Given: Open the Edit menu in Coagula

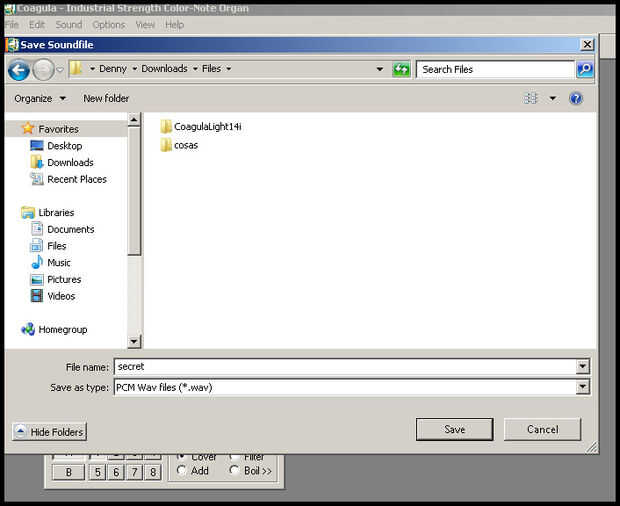Looking at the screenshot, I should tap(37, 25).
